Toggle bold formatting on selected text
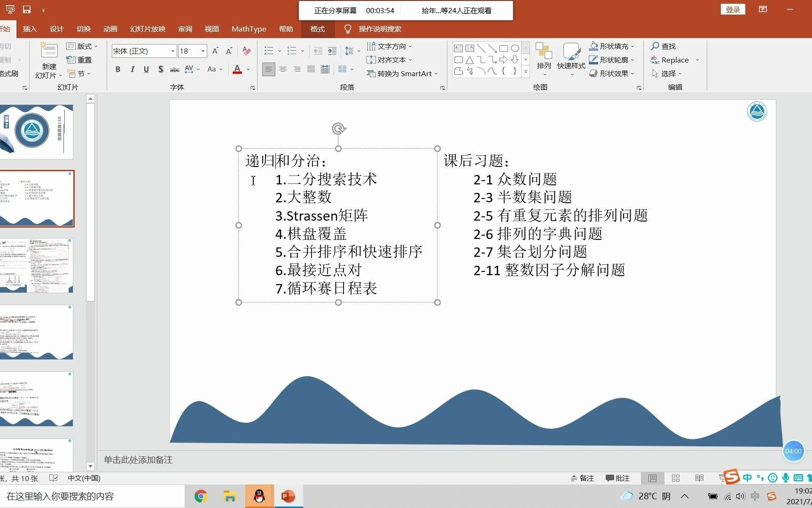This screenshot has height=508, width=812. tap(117, 69)
